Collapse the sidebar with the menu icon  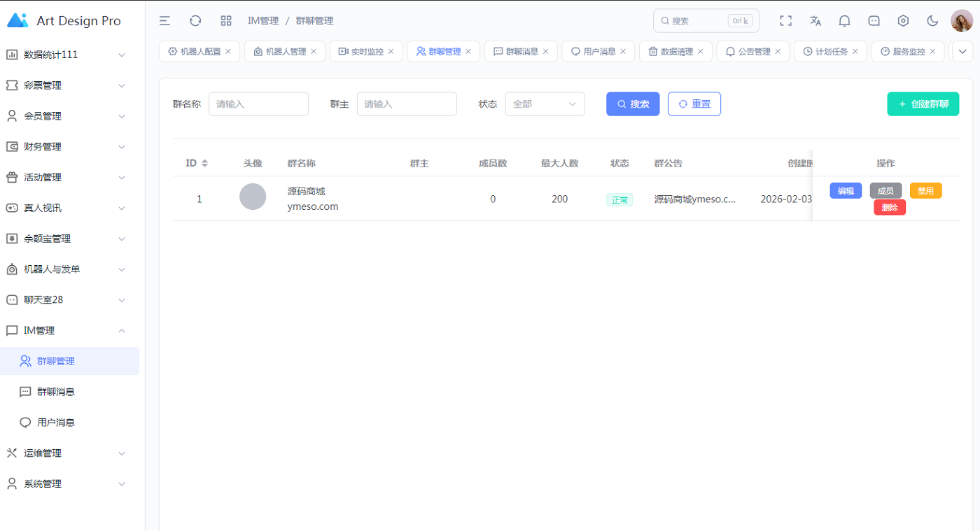(x=164, y=21)
